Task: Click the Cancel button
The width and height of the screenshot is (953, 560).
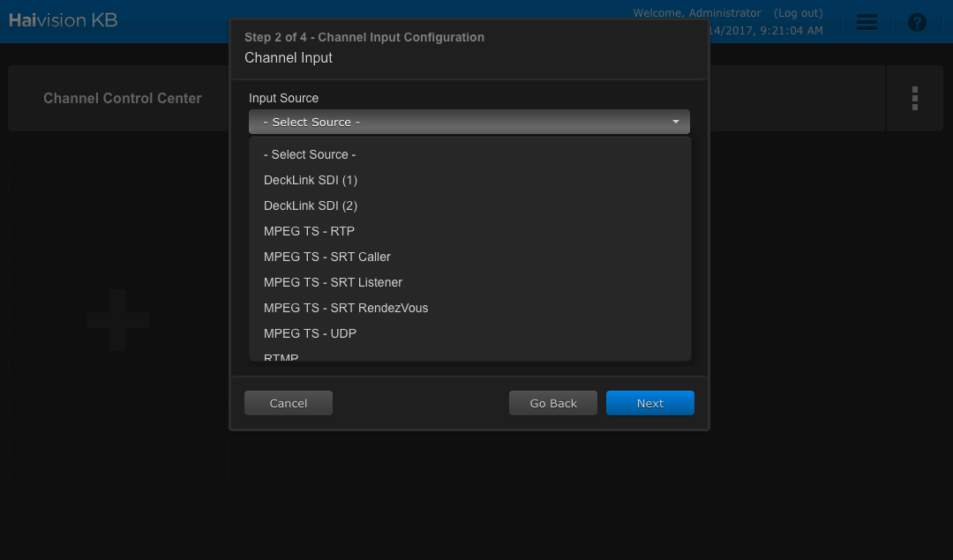Action: [288, 403]
